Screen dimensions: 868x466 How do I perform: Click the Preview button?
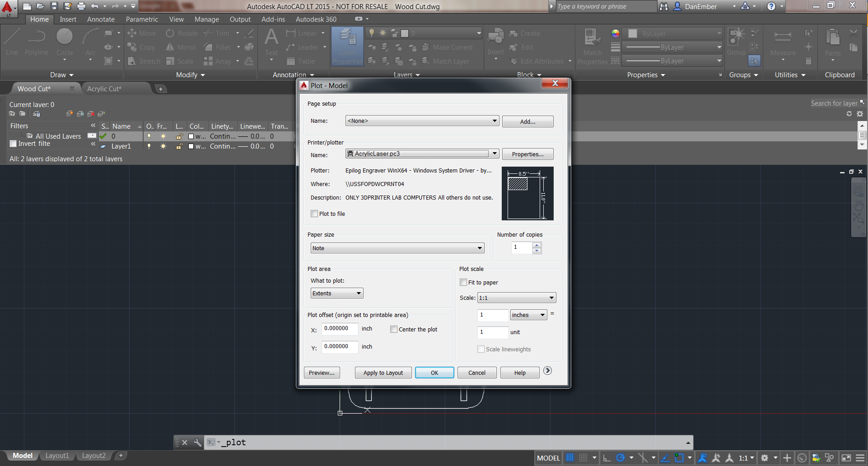click(322, 373)
